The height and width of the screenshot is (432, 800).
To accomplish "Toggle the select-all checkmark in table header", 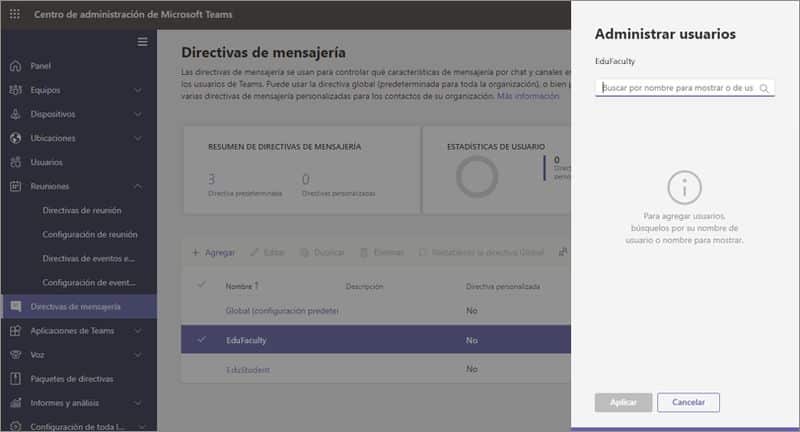I will pos(202,284).
